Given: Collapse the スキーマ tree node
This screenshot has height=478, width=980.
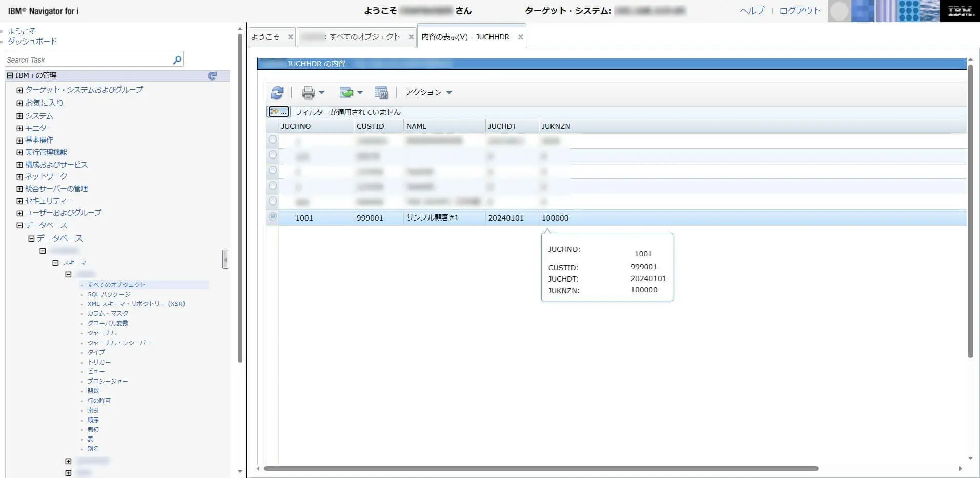Looking at the screenshot, I should pos(55,263).
